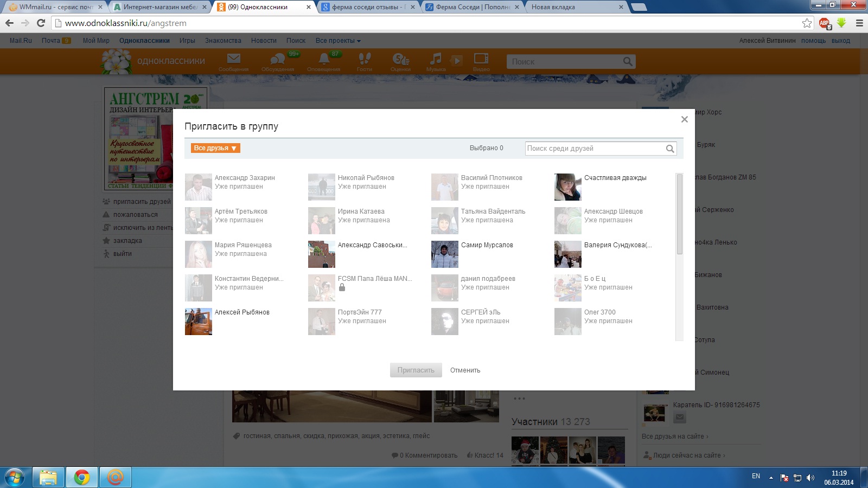
Task: Open Mail.Ru link in top bar
Action: [21, 41]
